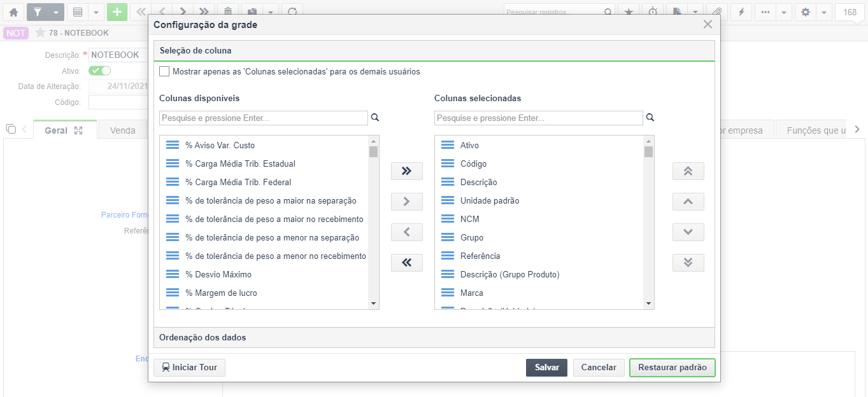This screenshot has width=868, height=397.
Task: Select 'Unidade padrão' in selected columns
Action: click(539, 200)
